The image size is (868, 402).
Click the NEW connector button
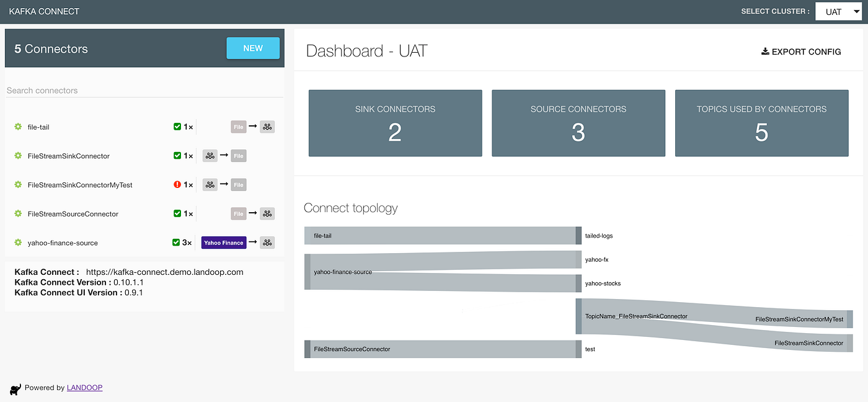[x=253, y=48]
